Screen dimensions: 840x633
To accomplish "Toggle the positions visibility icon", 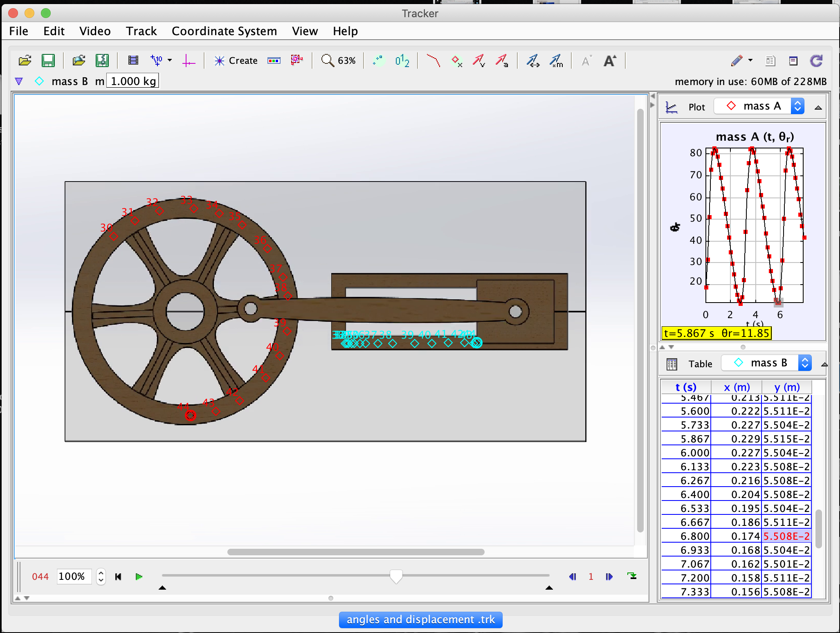I will pos(456,61).
